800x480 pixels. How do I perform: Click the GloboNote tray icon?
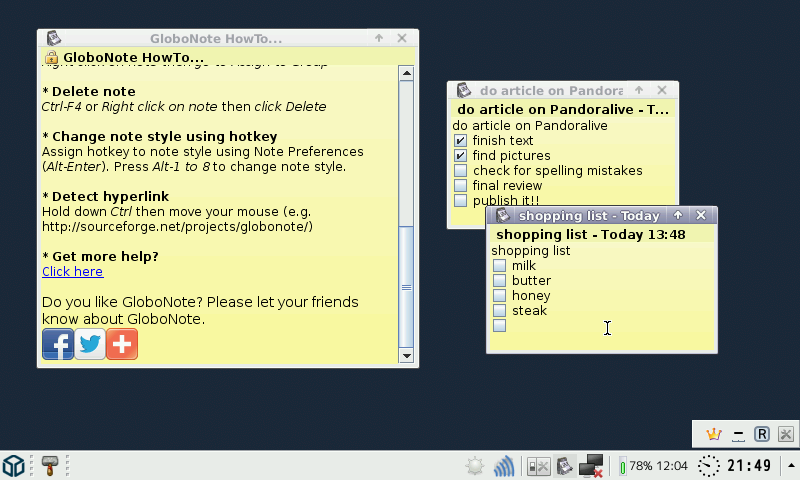[x=564, y=466]
